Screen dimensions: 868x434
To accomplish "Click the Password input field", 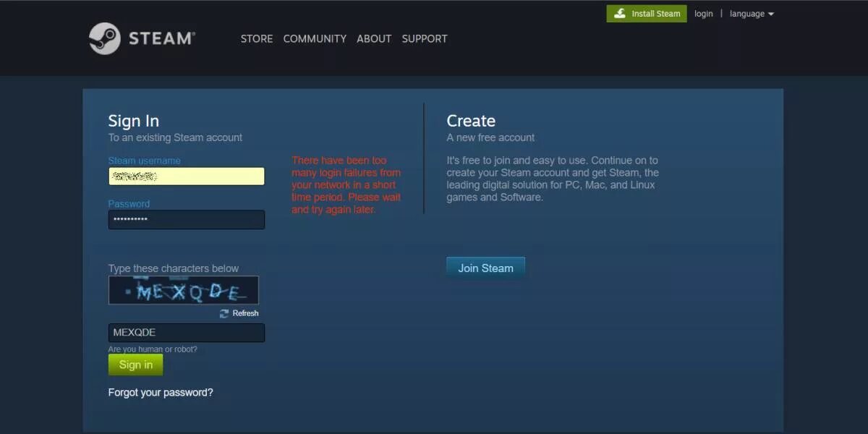I will click(x=187, y=219).
